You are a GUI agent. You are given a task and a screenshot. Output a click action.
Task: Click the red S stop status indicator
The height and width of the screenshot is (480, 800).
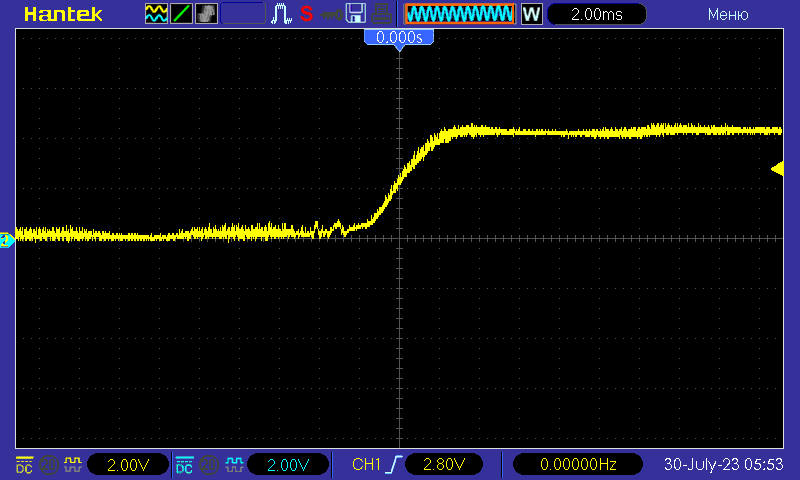(306, 14)
